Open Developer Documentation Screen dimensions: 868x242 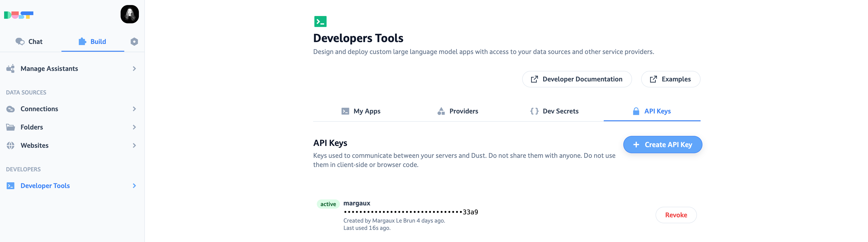click(577, 79)
